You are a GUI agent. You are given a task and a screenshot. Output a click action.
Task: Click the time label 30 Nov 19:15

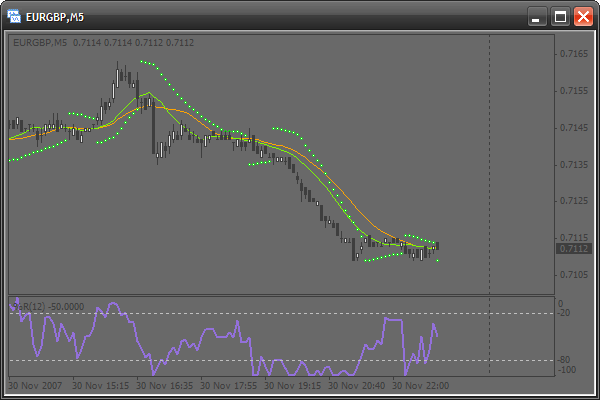[x=293, y=385]
